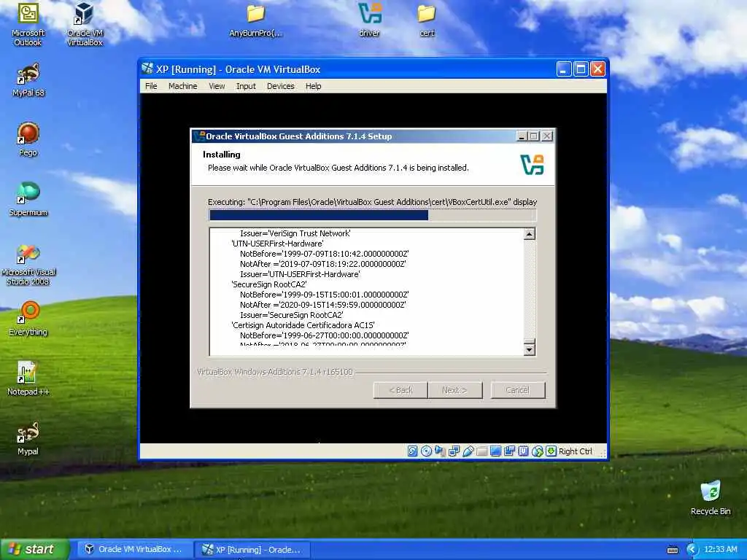Select the MyPal 68 desktop shortcut

tap(28, 80)
